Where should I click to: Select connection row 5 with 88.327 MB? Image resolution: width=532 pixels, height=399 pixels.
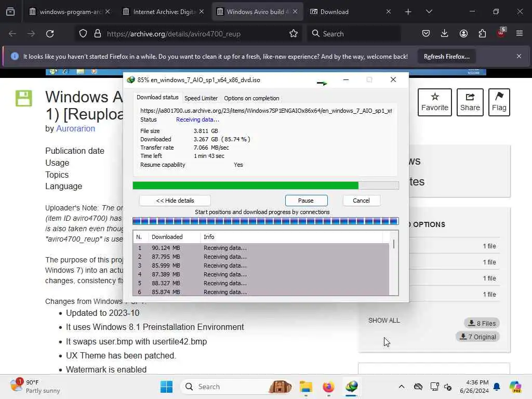pyautogui.click(x=261, y=283)
